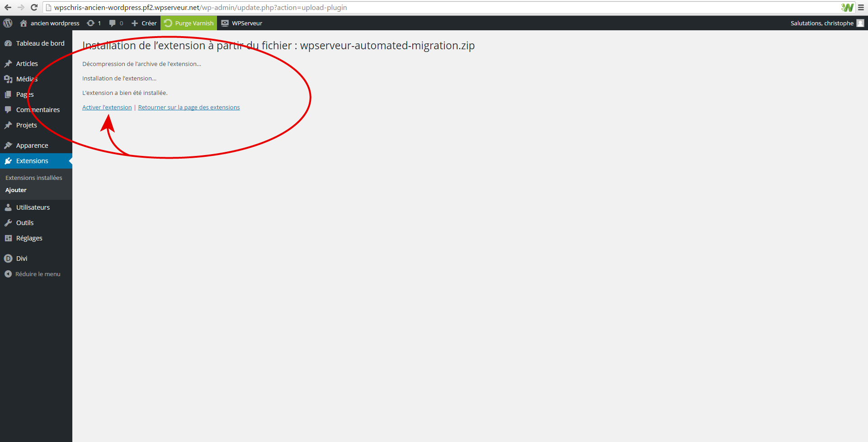Click the green W extension icon
The image size is (868, 442).
[x=847, y=7]
